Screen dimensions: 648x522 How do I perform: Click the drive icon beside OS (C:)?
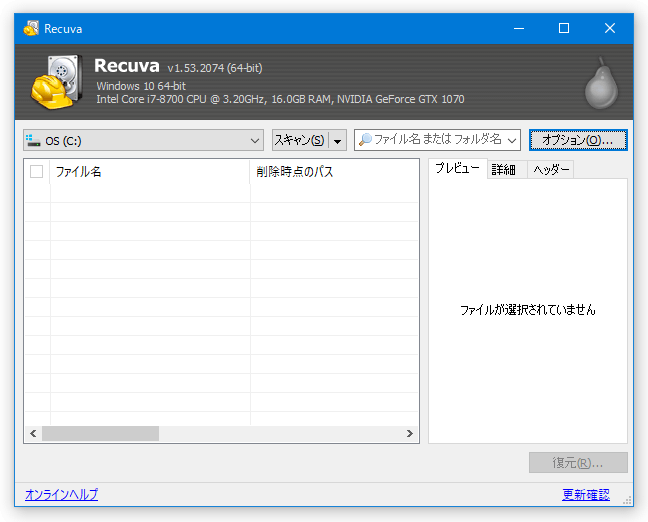[33, 141]
